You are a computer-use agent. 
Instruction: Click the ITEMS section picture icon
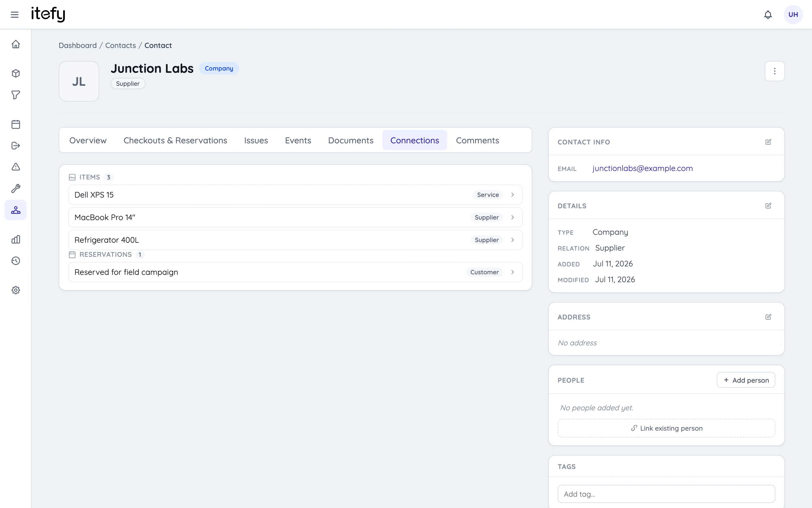pyautogui.click(x=72, y=177)
